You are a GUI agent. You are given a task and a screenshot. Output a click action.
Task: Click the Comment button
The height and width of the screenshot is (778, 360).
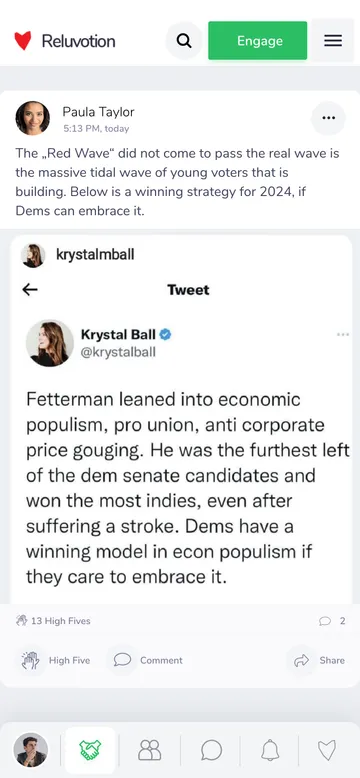coord(148,660)
